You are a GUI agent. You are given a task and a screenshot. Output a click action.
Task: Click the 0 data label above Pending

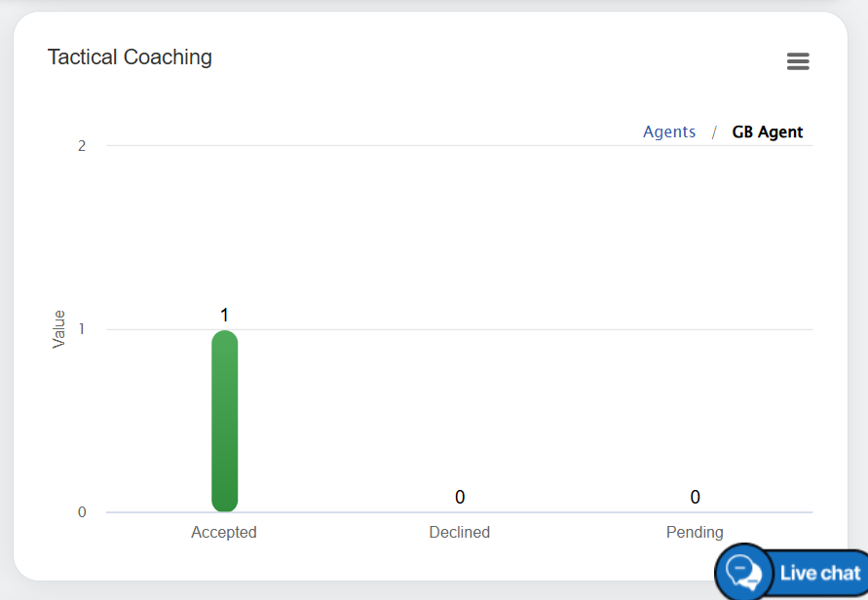tap(696, 498)
